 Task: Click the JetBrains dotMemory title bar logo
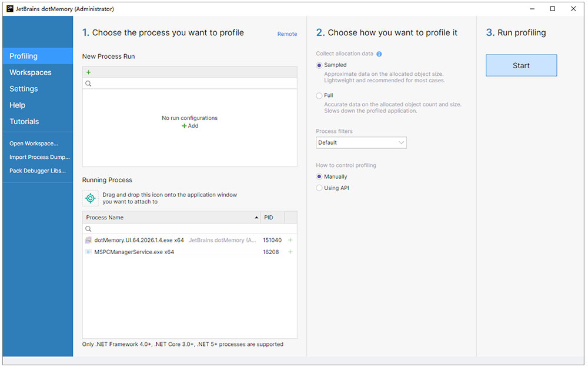click(10, 9)
